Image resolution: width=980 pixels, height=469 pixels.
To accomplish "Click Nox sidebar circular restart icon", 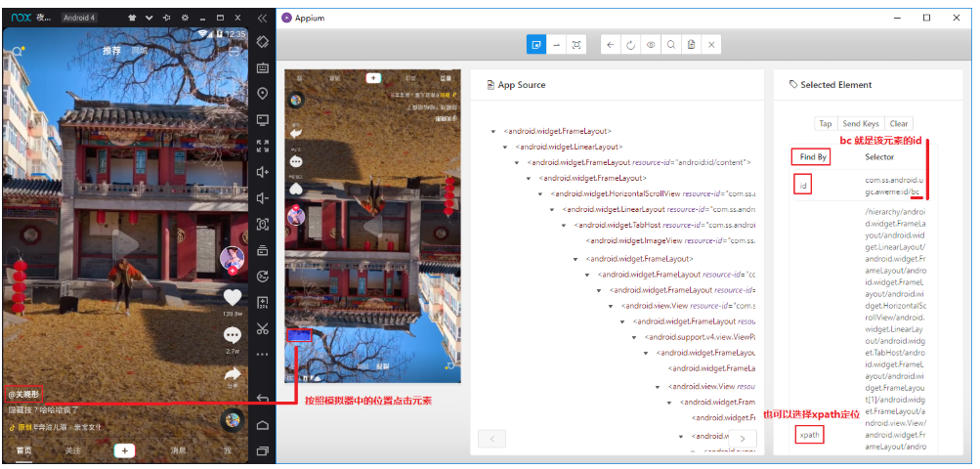I will pos(263,277).
